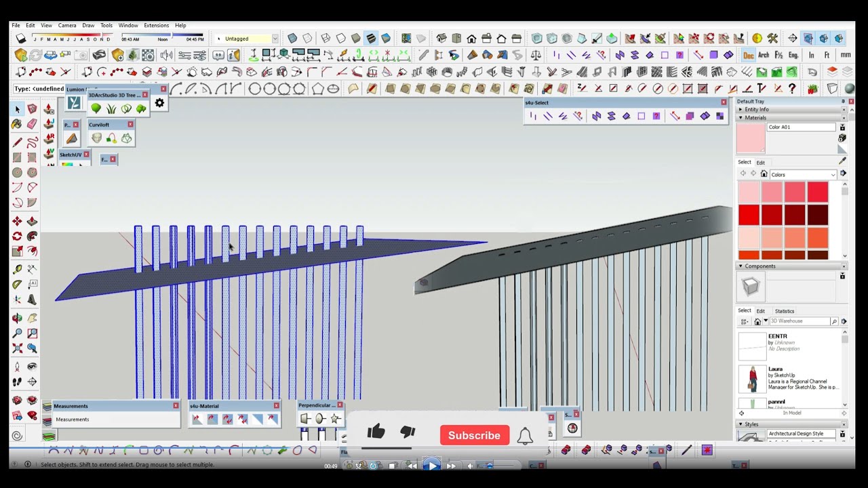Click first vertical lines icon in s4u-Select panel
This screenshot has height=488, width=868.
pyautogui.click(x=533, y=117)
